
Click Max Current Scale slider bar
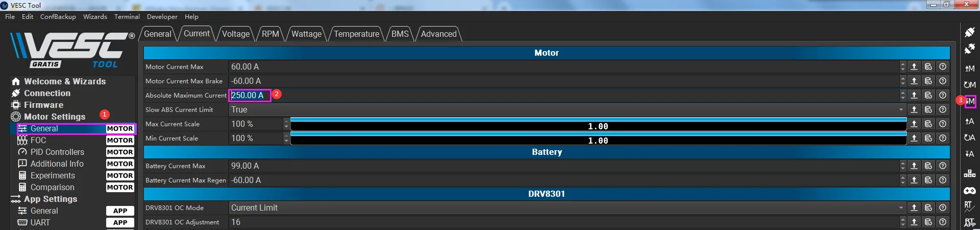point(598,124)
